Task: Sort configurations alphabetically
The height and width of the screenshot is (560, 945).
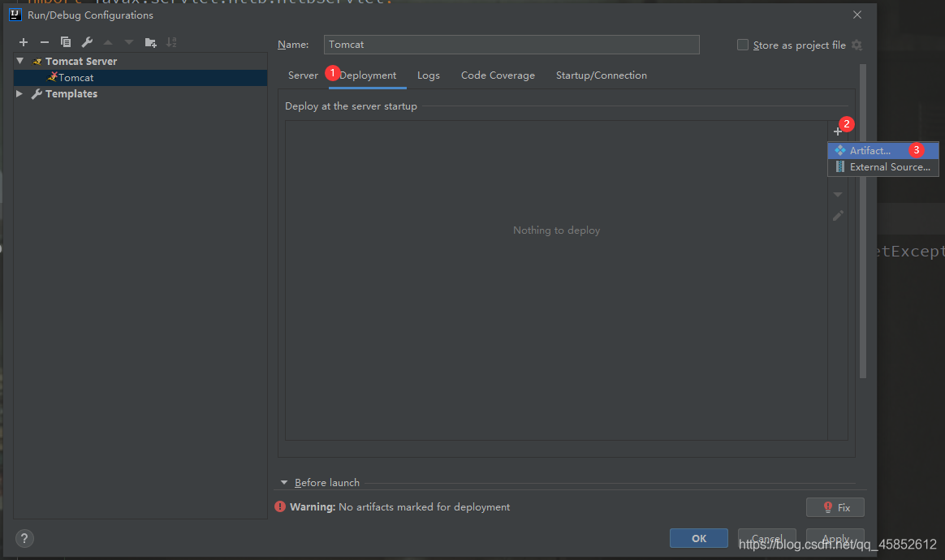Action: point(172,42)
